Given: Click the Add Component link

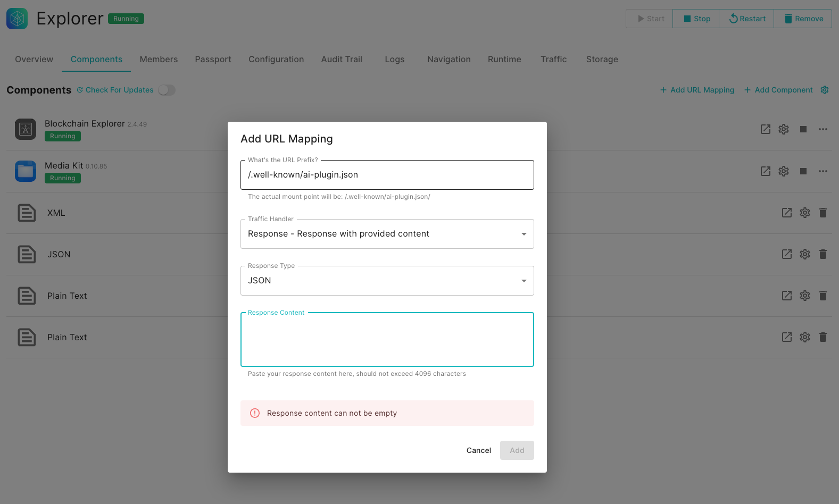Looking at the screenshot, I should [778, 90].
